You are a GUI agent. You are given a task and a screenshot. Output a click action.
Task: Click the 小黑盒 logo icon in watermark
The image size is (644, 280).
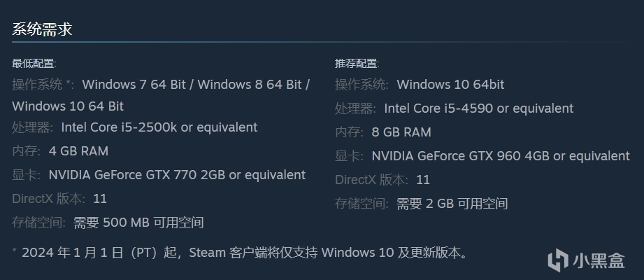click(558, 260)
